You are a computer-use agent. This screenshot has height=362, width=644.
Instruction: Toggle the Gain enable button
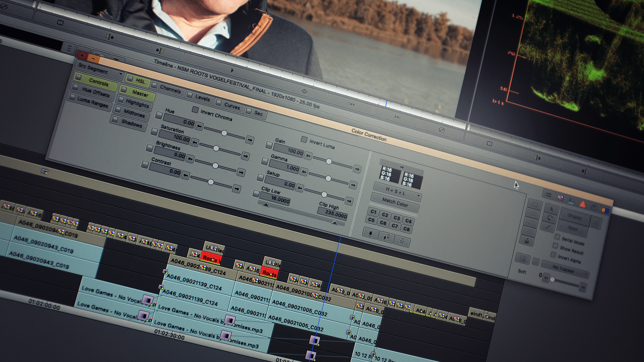[x=269, y=145]
